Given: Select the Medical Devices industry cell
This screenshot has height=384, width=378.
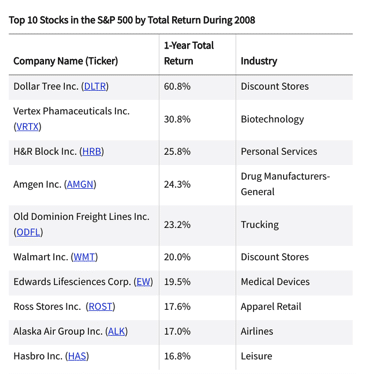Looking at the screenshot, I should 275,282.
